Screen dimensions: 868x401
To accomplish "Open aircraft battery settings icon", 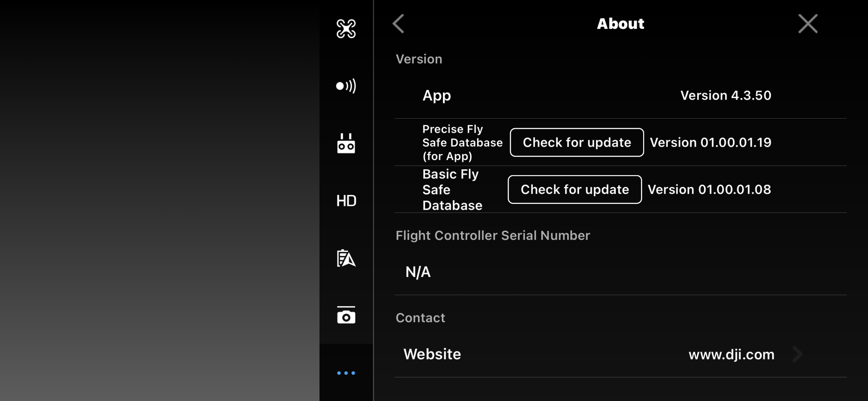I will [x=346, y=258].
